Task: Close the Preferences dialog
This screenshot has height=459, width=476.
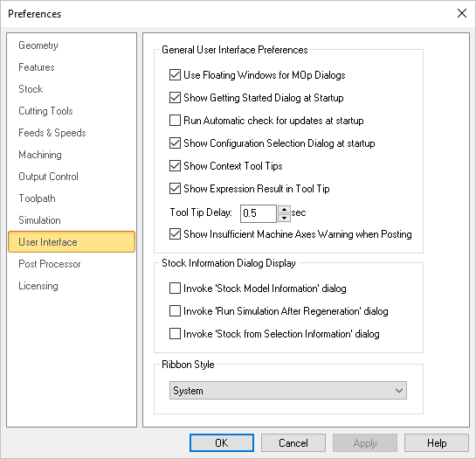Action: pyautogui.click(x=462, y=13)
